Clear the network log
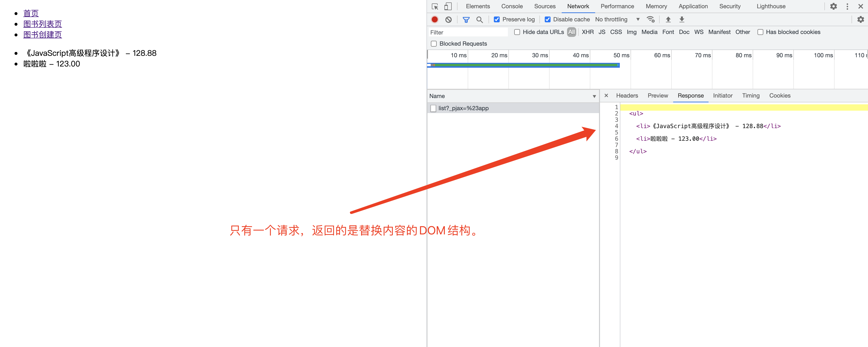This screenshot has height=347, width=868. pos(449,20)
